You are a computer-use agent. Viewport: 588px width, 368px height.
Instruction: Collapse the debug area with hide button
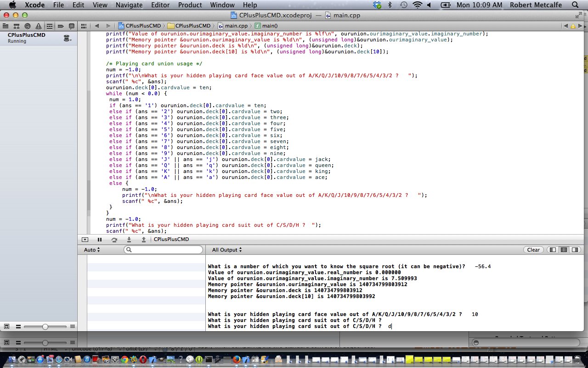85,239
